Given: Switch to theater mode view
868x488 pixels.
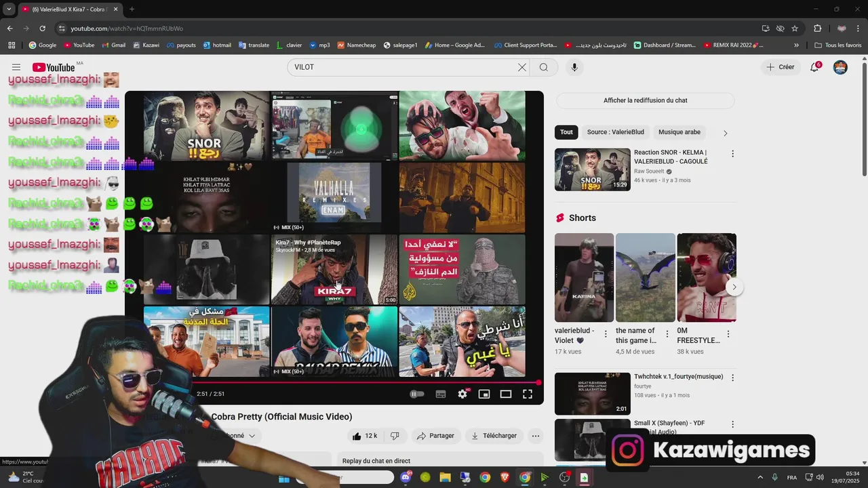Looking at the screenshot, I should point(506,394).
